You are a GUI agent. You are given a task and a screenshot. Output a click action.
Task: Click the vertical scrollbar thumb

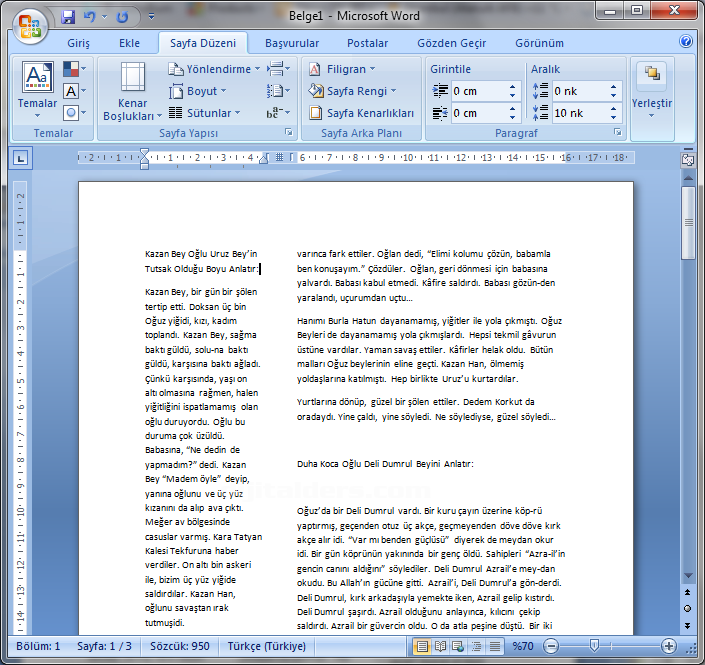pos(688,223)
